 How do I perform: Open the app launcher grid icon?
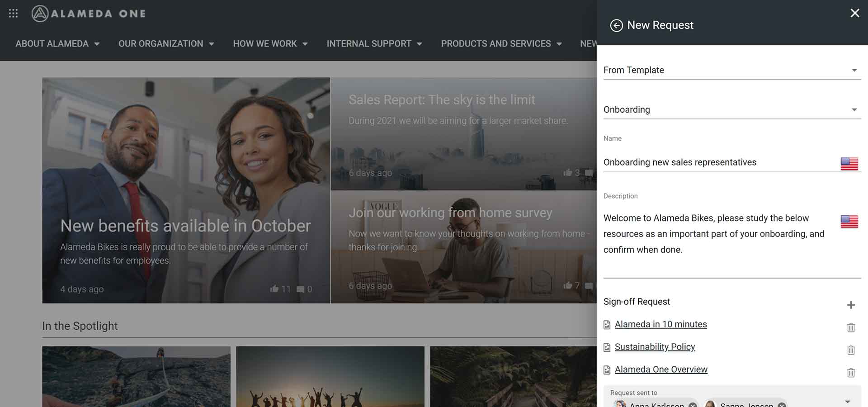tap(14, 14)
